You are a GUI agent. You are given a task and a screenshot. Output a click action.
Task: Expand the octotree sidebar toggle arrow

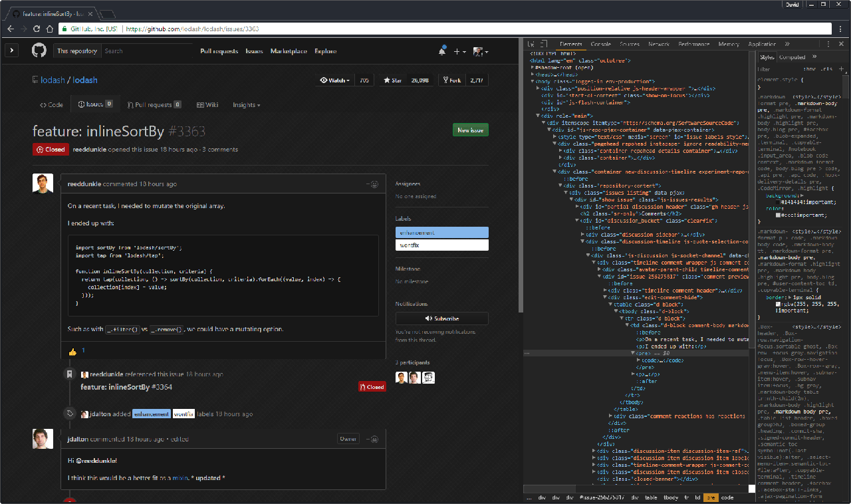pyautogui.click(x=11, y=51)
